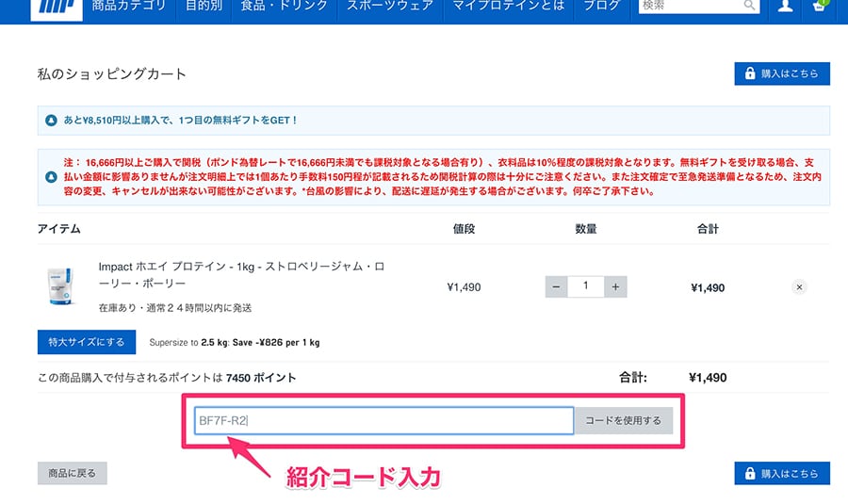Open the Impact ホエイ プロテイン product link
This screenshot has height=504, width=848.
241,274
